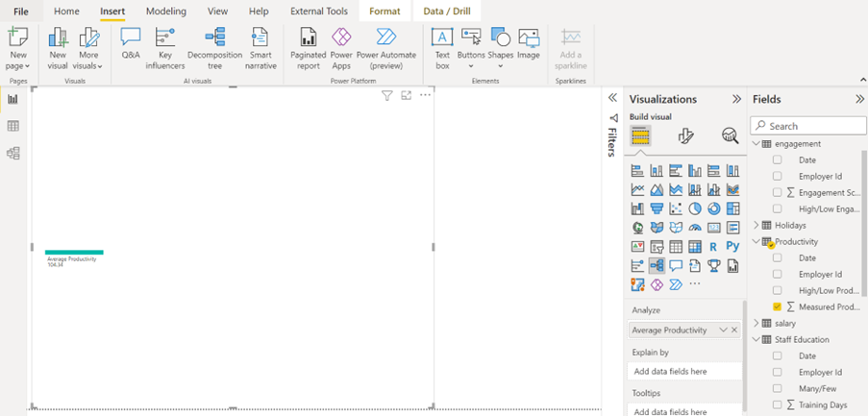This screenshot has height=416, width=868.
Task: Switch to Model view in left sidebar
Action: click(x=12, y=153)
